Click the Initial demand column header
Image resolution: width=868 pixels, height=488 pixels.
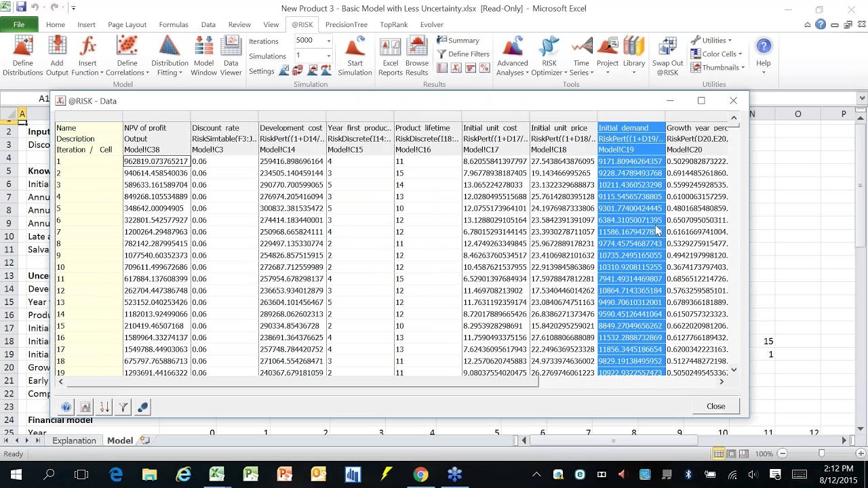pos(631,128)
